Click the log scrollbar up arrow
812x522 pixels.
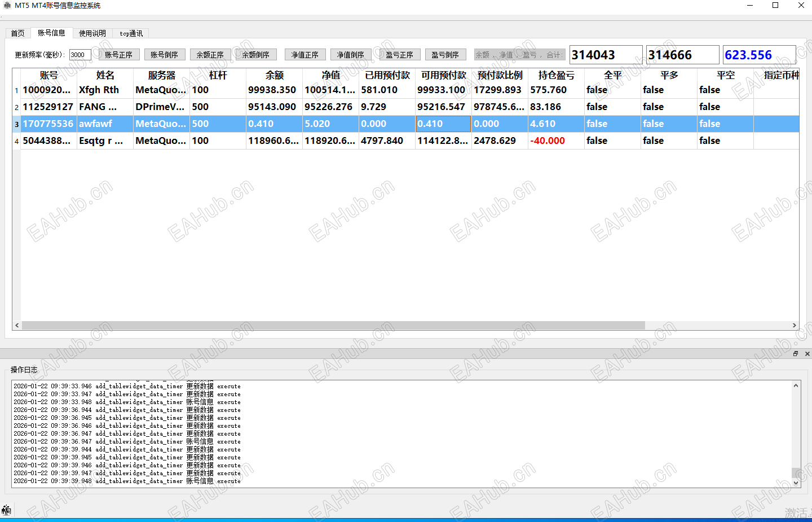[796, 385]
